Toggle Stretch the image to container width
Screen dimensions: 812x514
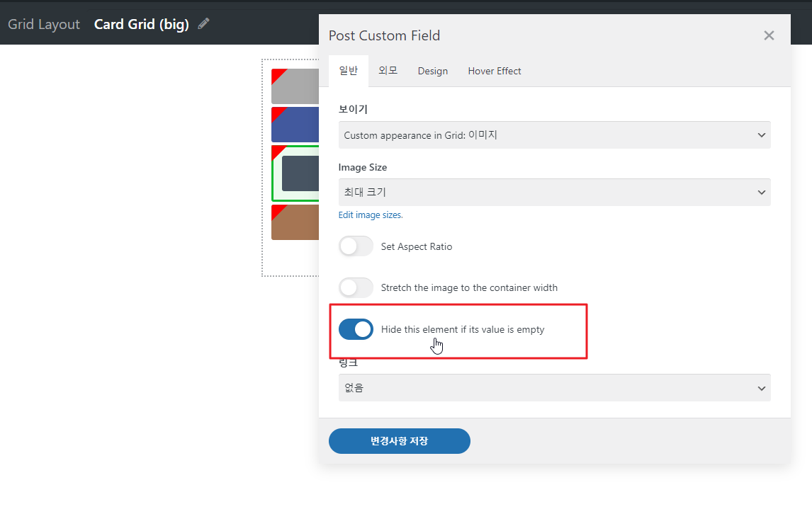point(356,287)
